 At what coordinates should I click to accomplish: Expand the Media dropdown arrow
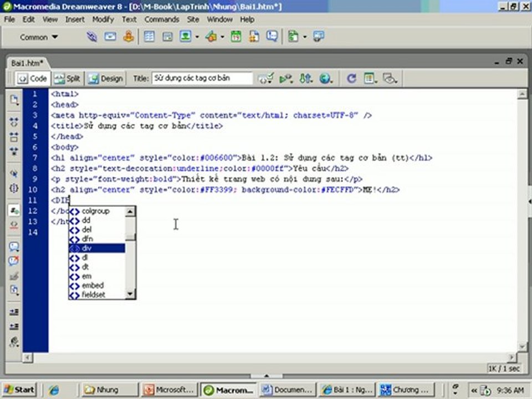(x=223, y=37)
